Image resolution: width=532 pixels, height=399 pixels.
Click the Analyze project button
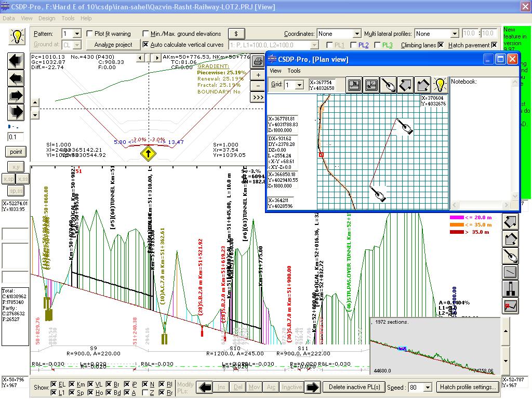point(113,45)
